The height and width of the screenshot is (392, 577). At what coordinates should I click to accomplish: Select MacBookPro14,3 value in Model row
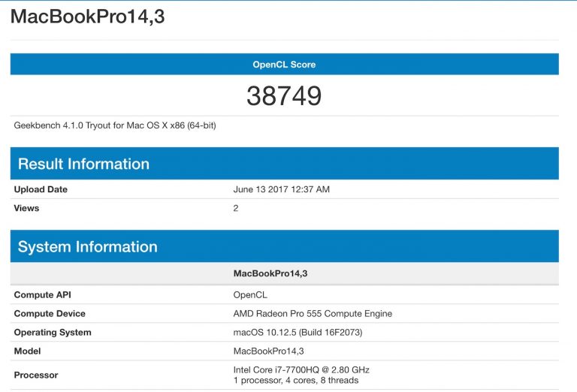[269, 351]
